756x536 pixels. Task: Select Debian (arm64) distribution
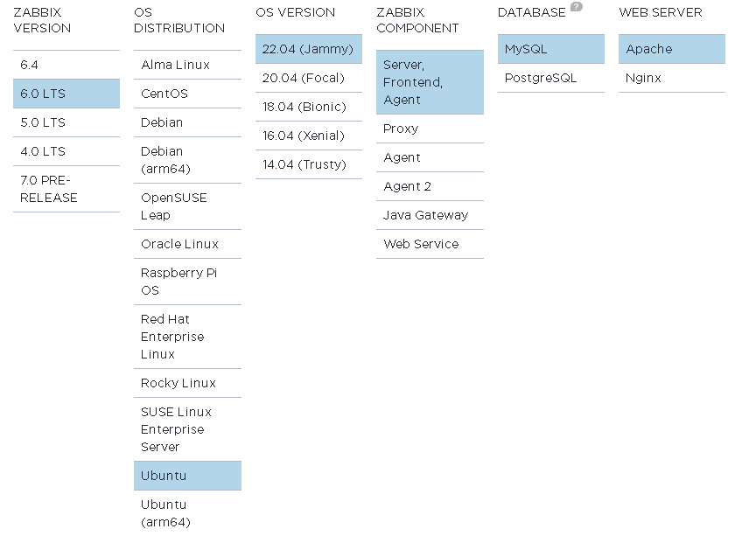click(x=187, y=160)
